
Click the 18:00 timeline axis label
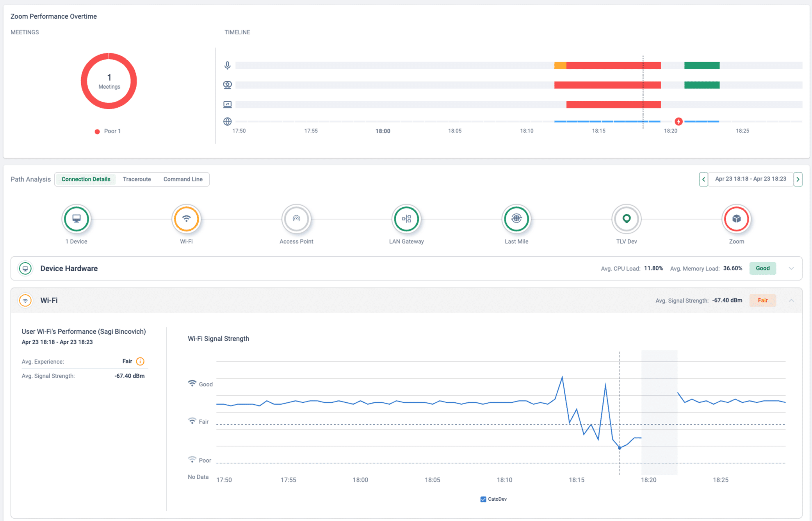[383, 131]
